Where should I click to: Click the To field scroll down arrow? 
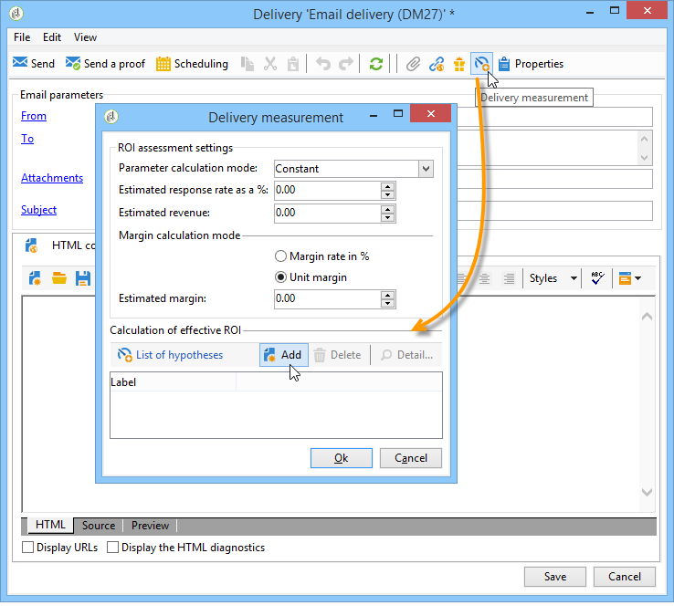[x=644, y=158]
